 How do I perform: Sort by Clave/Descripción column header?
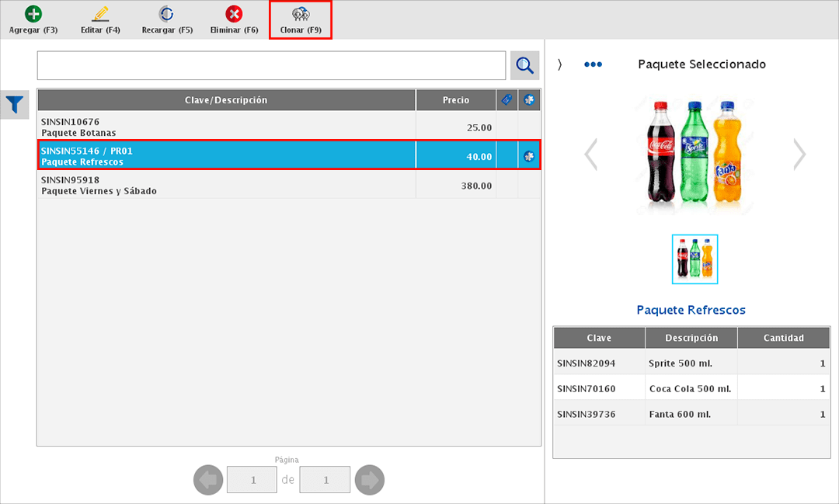pos(226,100)
